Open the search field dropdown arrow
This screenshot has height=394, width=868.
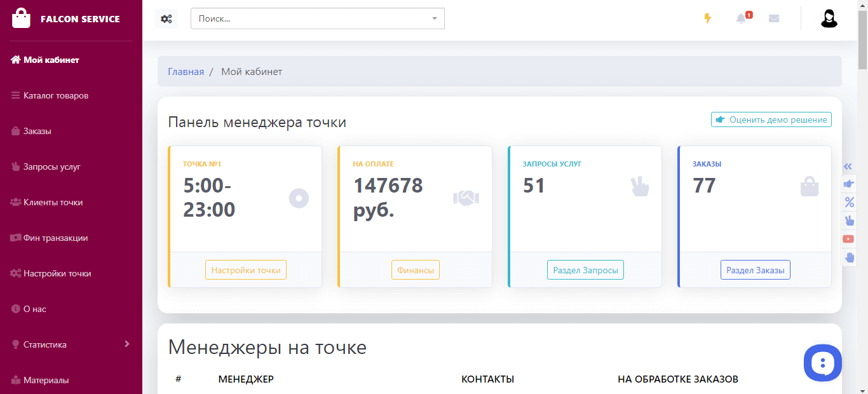[x=435, y=18]
